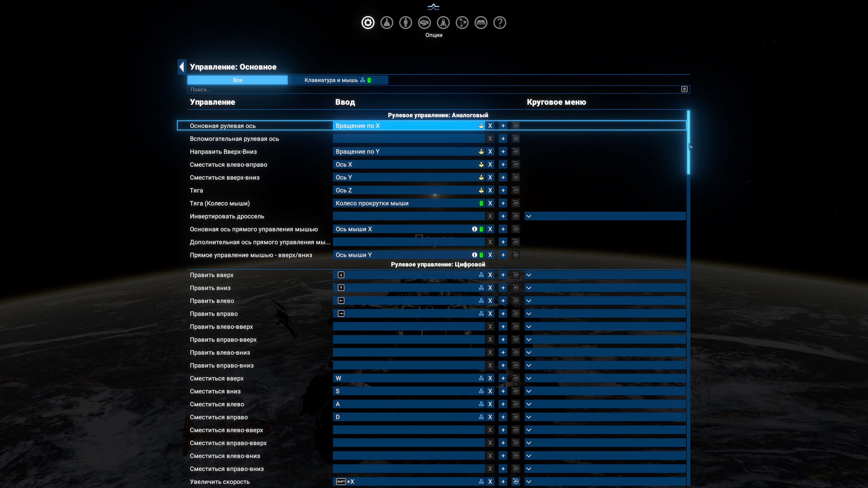Toggle eye icon for Править вверх
The height and width of the screenshot is (488, 868).
tap(516, 275)
